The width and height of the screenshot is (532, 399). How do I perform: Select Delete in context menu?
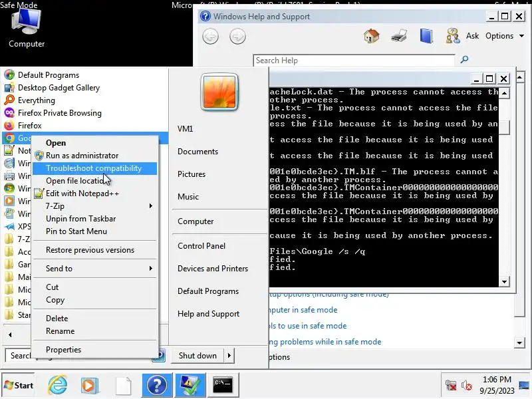(x=95, y=319)
